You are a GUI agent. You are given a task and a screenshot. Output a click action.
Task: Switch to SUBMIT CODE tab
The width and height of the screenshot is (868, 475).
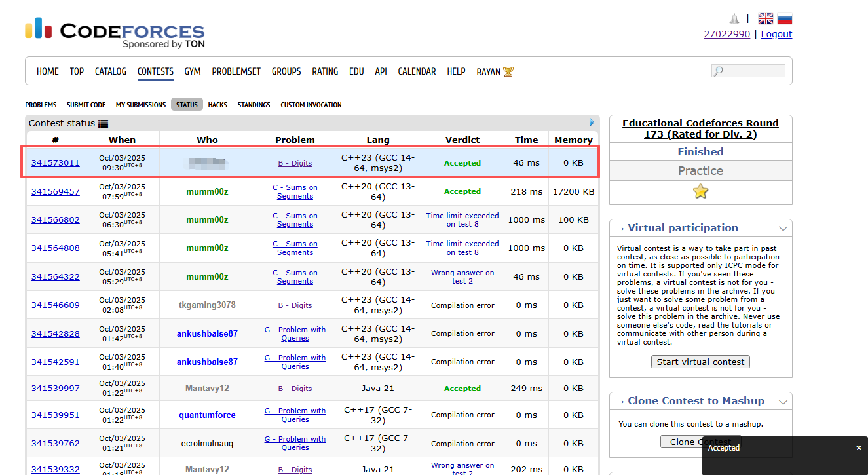point(86,105)
